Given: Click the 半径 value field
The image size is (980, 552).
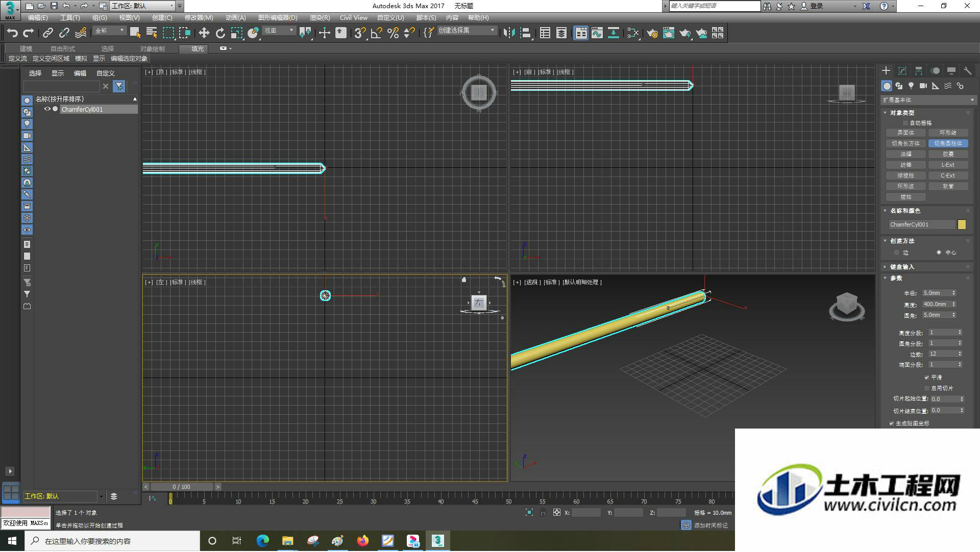Looking at the screenshot, I should coord(936,293).
